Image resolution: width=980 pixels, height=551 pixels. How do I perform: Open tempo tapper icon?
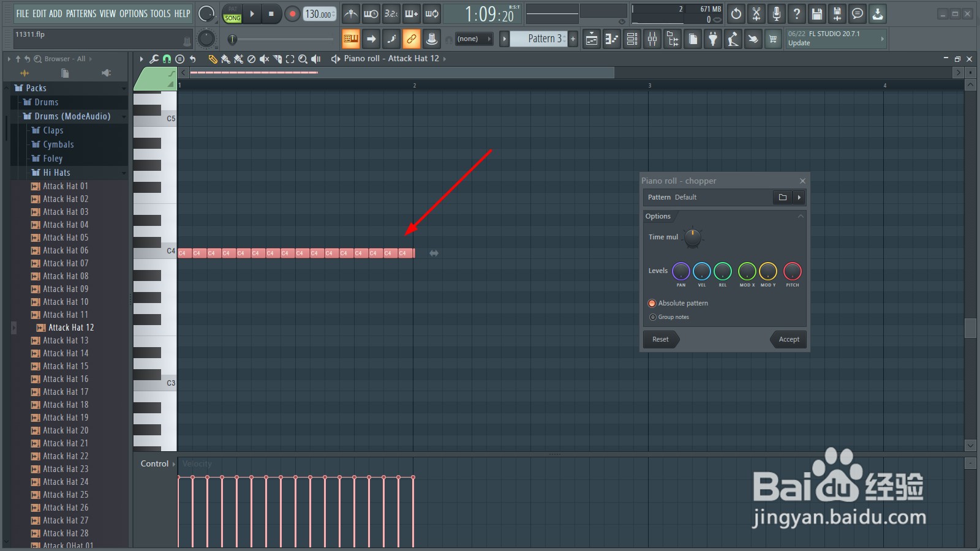pyautogui.click(x=733, y=39)
